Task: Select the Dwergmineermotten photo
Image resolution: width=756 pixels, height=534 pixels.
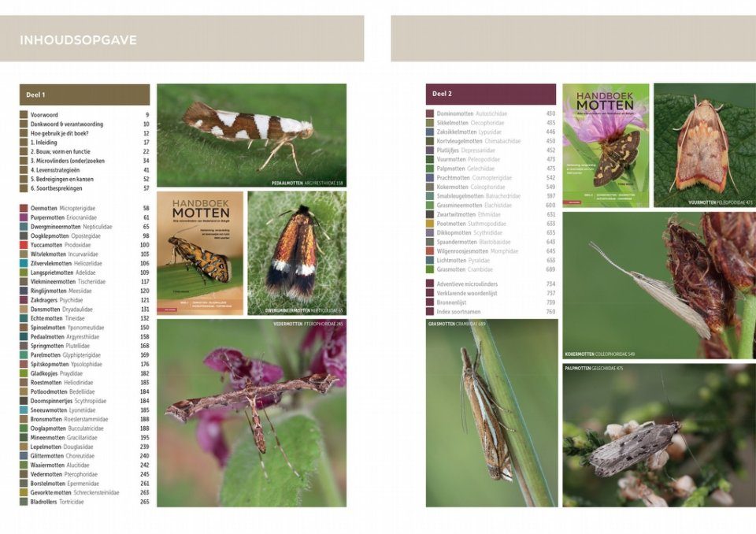Action: pyautogui.click(x=297, y=253)
